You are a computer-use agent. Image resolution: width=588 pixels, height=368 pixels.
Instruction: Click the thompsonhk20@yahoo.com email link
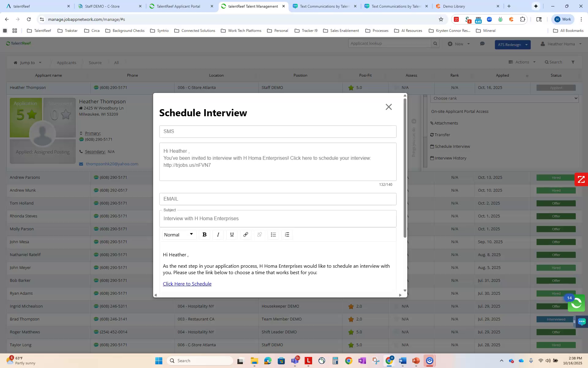coord(112,164)
